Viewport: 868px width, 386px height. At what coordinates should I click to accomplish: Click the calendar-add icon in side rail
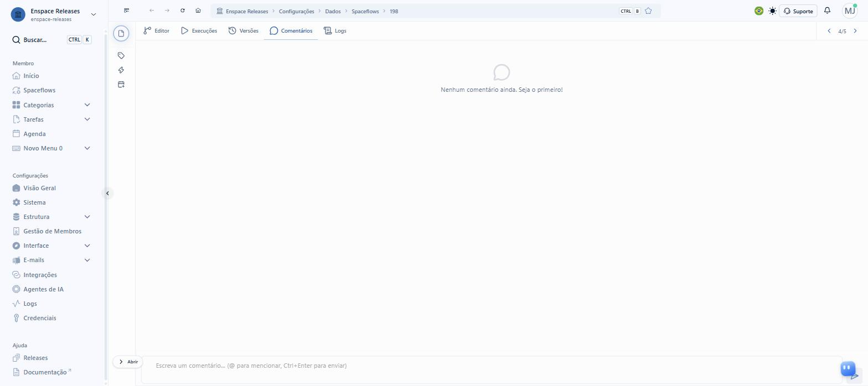pos(121,84)
